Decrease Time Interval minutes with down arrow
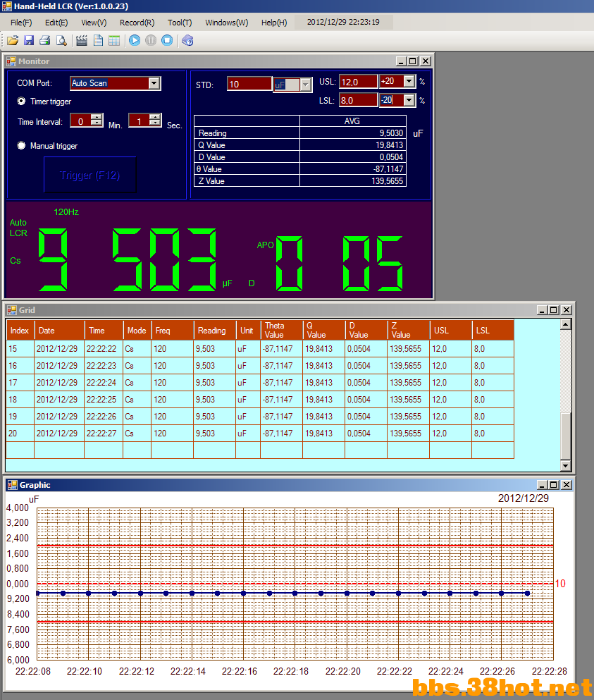 click(97, 123)
